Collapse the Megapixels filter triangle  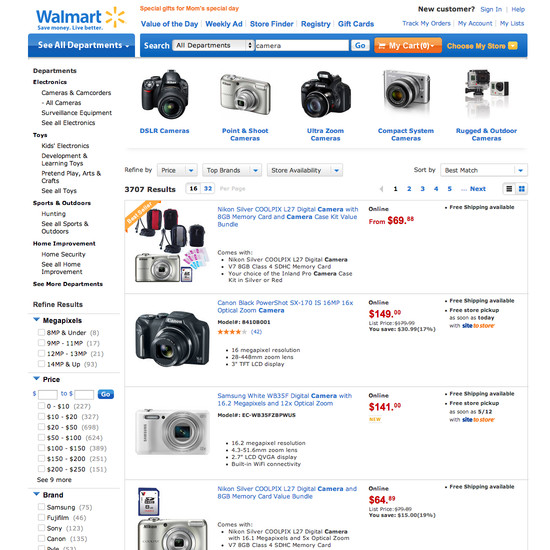click(x=36, y=320)
